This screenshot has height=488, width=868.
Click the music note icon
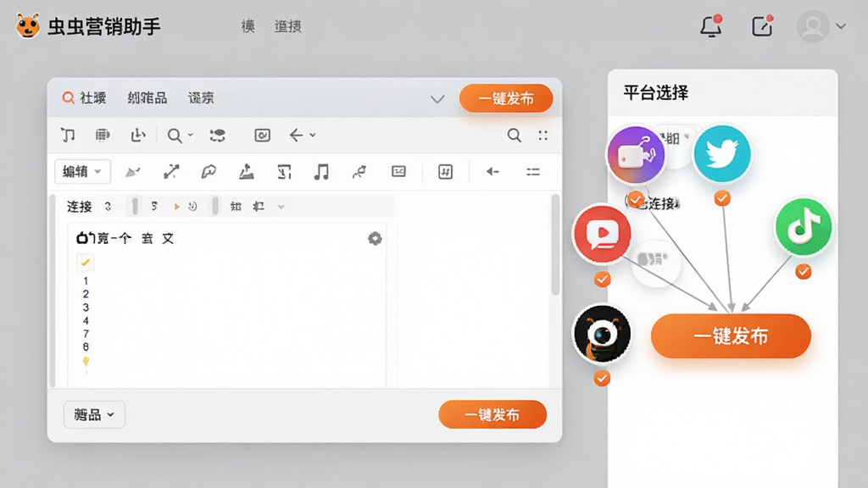tap(321, 172)
